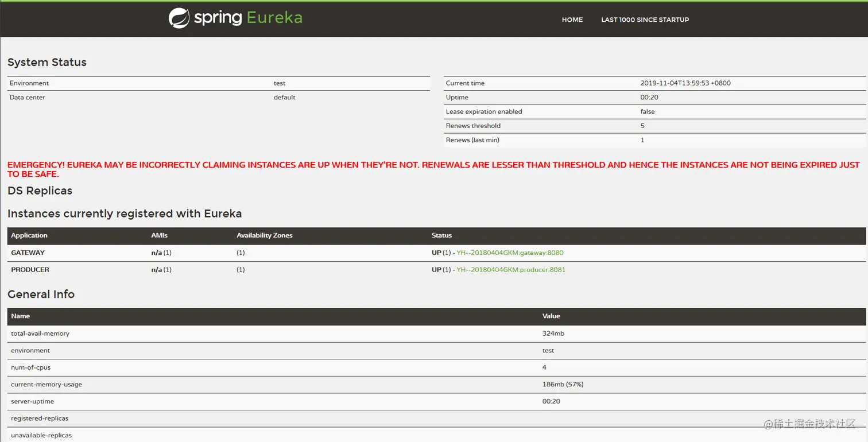
Task: Click 'Instances currently registered with Eureka' heading
Action: (125, 214)
